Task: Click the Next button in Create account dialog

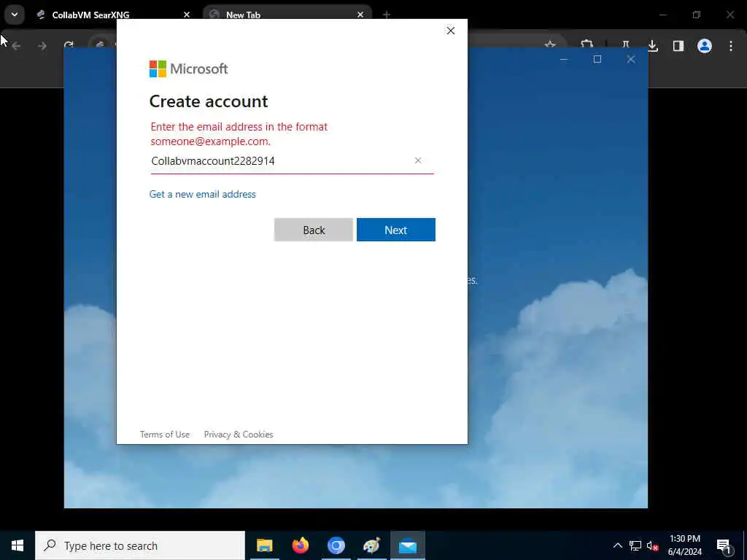Action: point(396,230)
